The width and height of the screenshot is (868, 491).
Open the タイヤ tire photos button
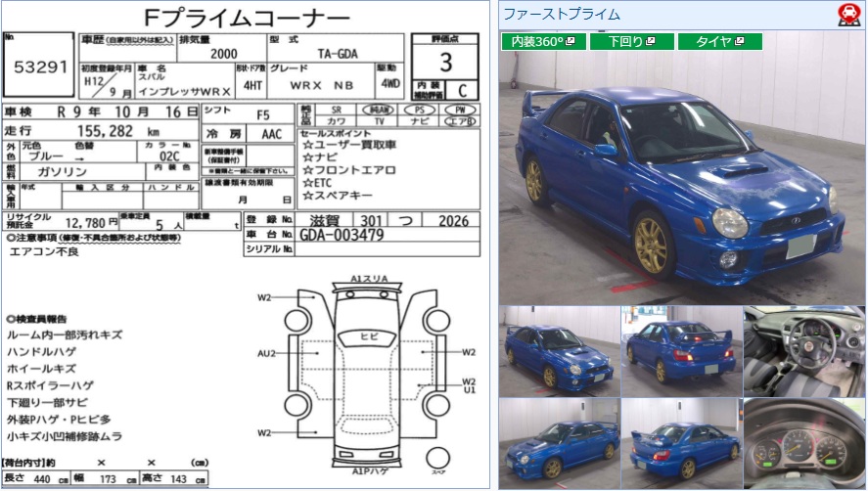click(719, 41)
